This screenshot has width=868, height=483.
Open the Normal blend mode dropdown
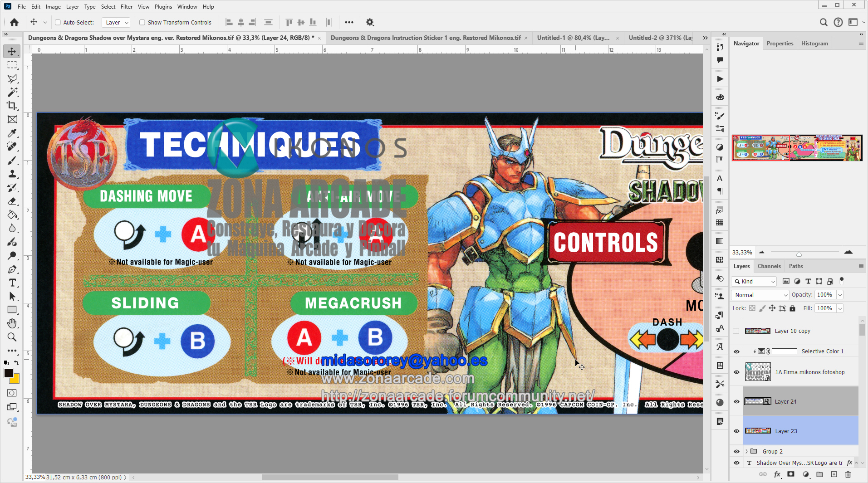[759, 295]
